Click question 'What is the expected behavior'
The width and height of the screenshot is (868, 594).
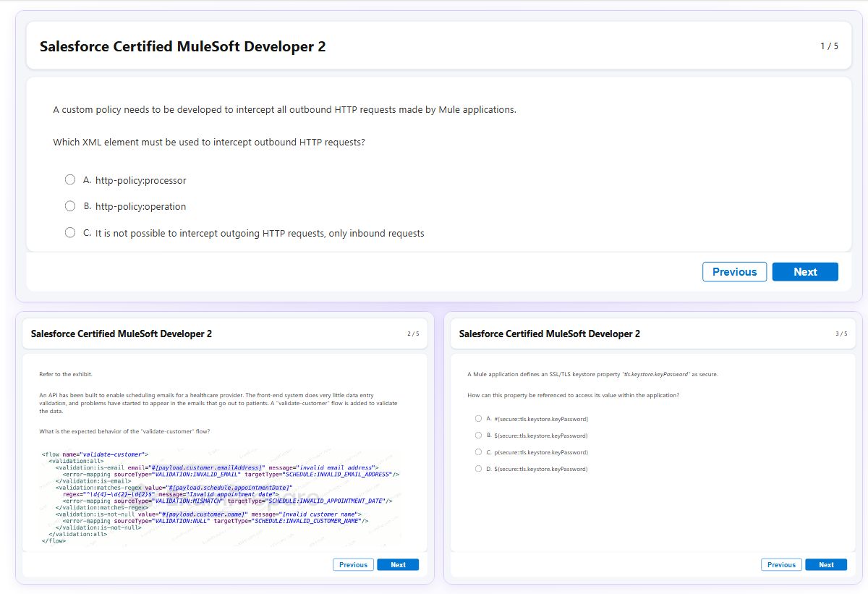(x=124, y=431)
